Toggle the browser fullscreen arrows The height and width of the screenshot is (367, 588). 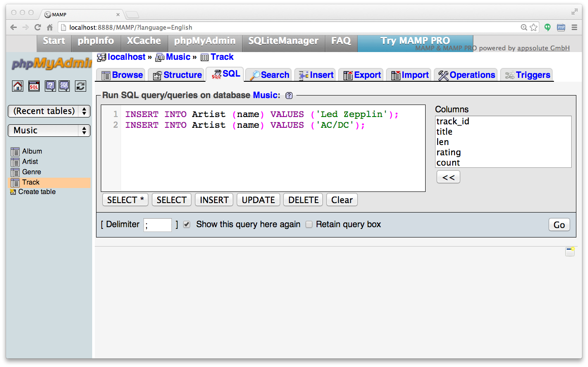(x=575, y=12)
